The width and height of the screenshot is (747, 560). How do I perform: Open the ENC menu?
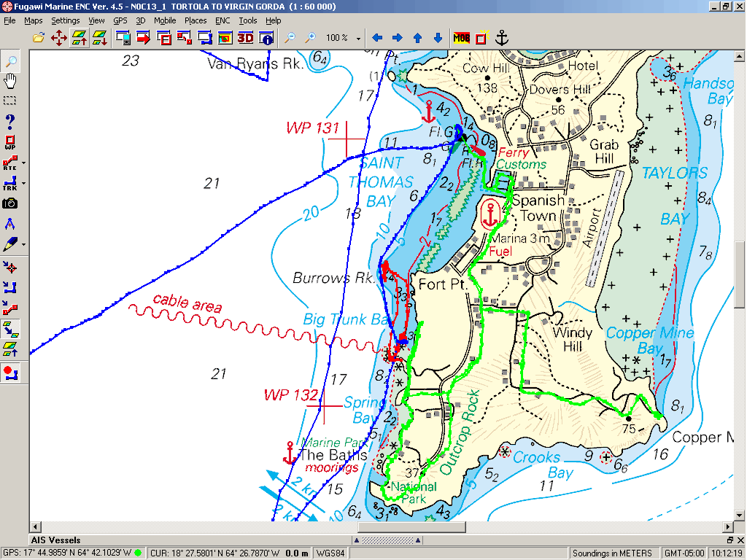click(222, 20)
